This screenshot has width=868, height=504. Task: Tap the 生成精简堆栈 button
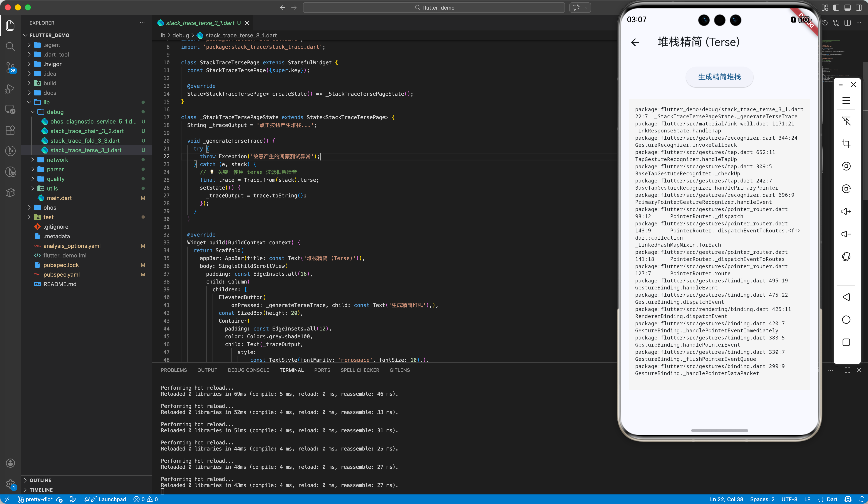pos(719,77)
